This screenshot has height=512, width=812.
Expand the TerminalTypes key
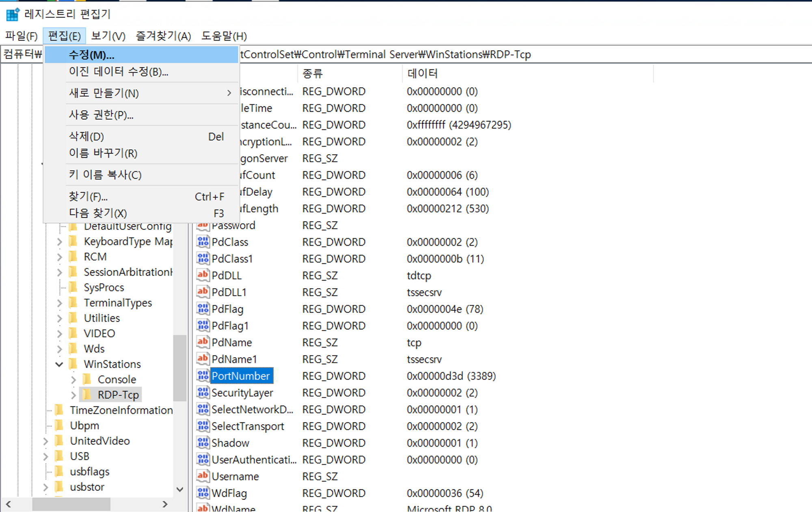pyautogui.click(x=59, y=303)
